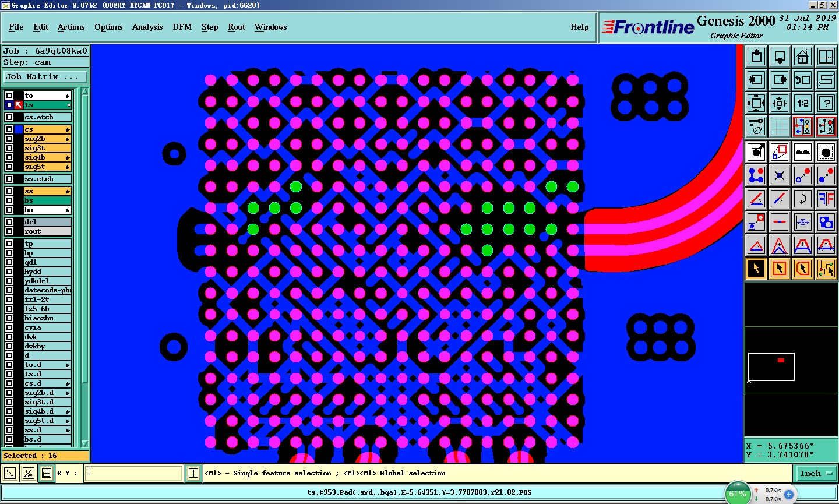Click the four-arrow zoom out icon

[780, 103]
